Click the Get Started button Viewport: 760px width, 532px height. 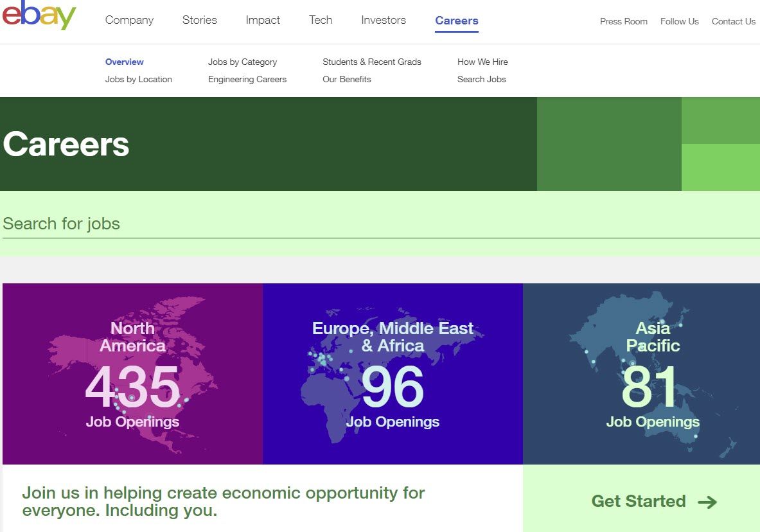(641, 499)
